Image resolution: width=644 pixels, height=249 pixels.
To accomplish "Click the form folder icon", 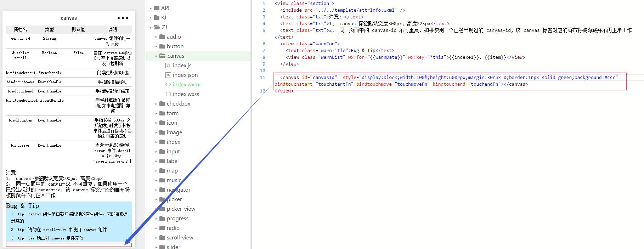I will (x=162, y=113).
